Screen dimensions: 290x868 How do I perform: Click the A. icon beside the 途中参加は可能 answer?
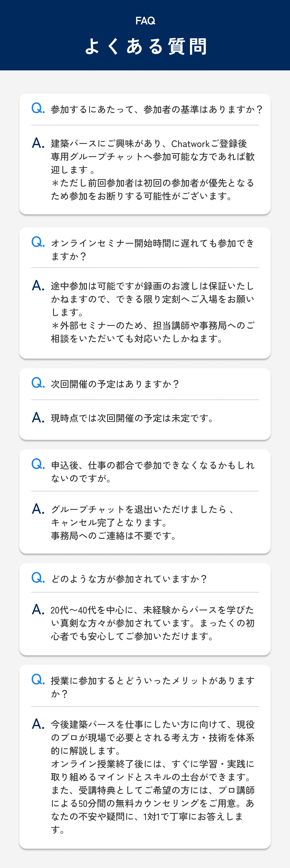38,286
